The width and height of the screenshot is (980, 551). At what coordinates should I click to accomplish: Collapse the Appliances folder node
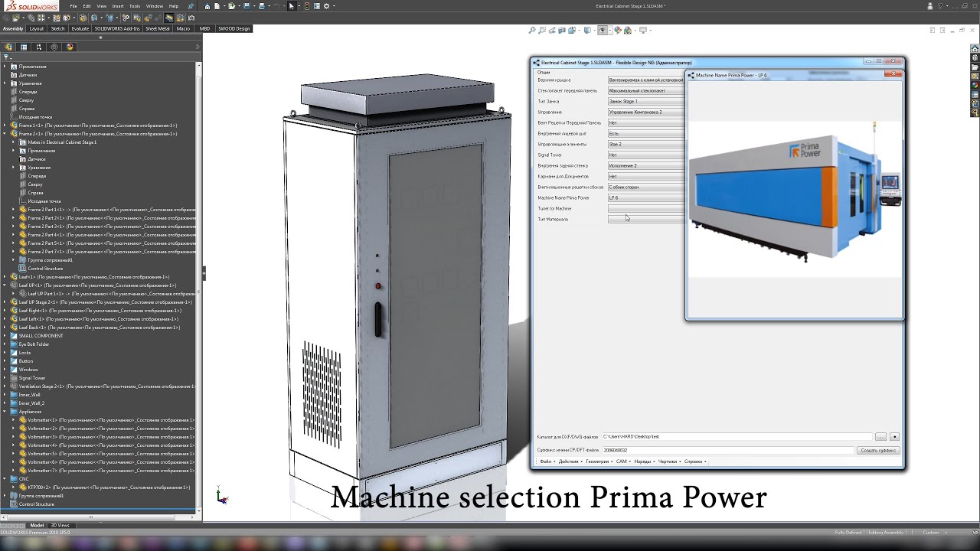point(5,412)
